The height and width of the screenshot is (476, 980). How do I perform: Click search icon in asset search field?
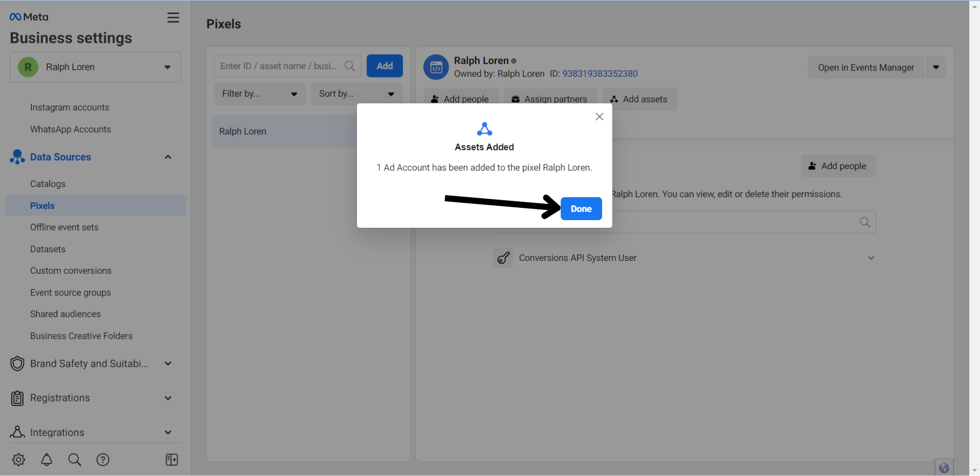(350, 66)
